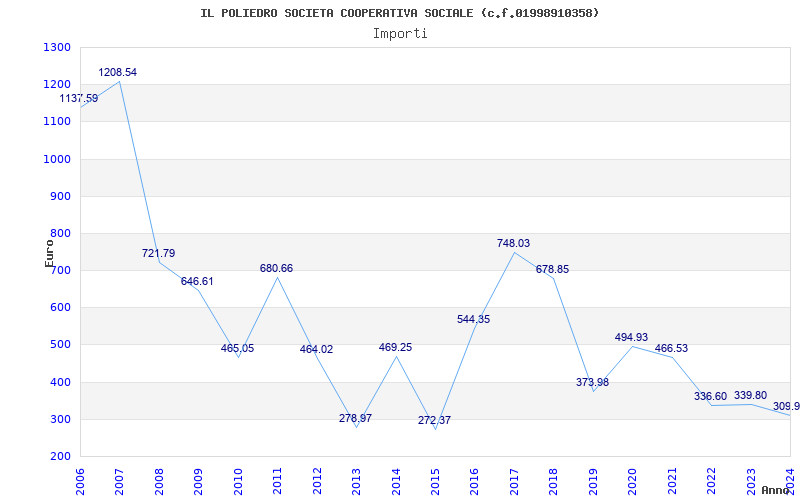Click the 1300 y-axis tick label
This screenshot has height=500, width=800.
[56, 47]
